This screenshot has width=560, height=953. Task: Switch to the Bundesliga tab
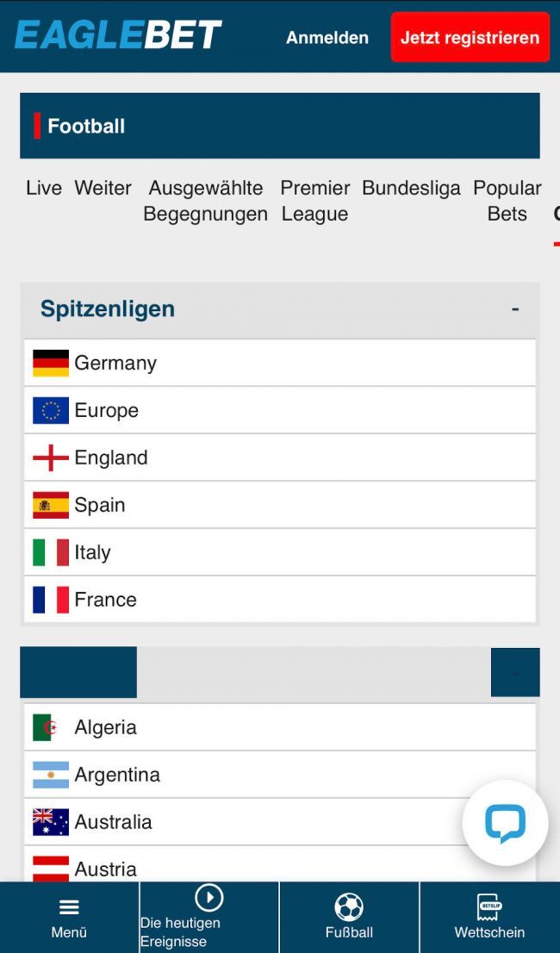[411, 188]
